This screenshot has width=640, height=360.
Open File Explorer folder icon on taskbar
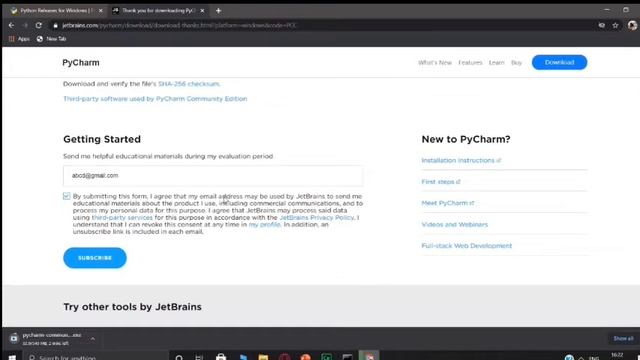(x=263, y=358)
